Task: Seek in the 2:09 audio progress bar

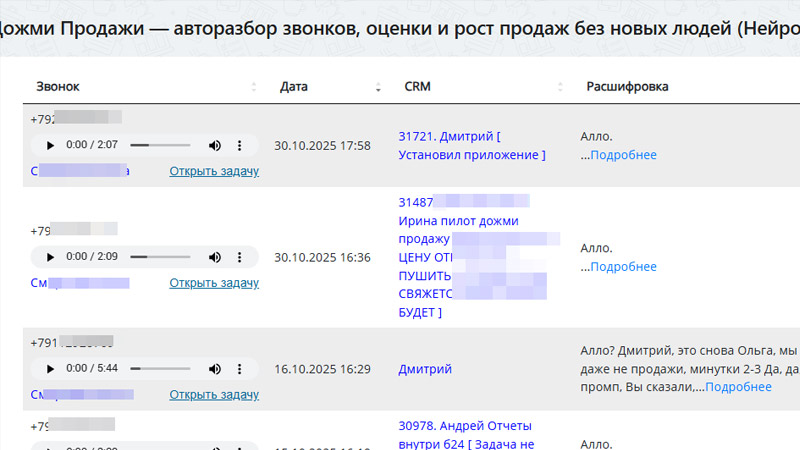Action: [x=160, y=257]
